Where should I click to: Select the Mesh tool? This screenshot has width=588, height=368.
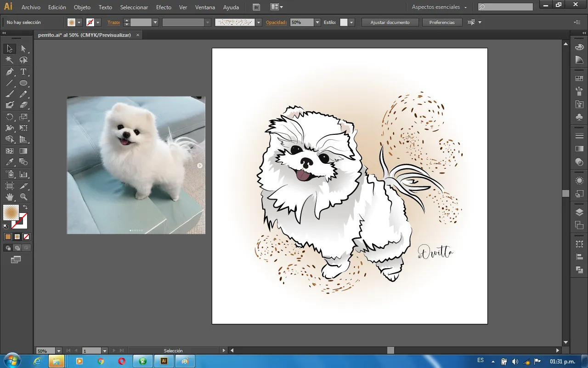point(9,151)
